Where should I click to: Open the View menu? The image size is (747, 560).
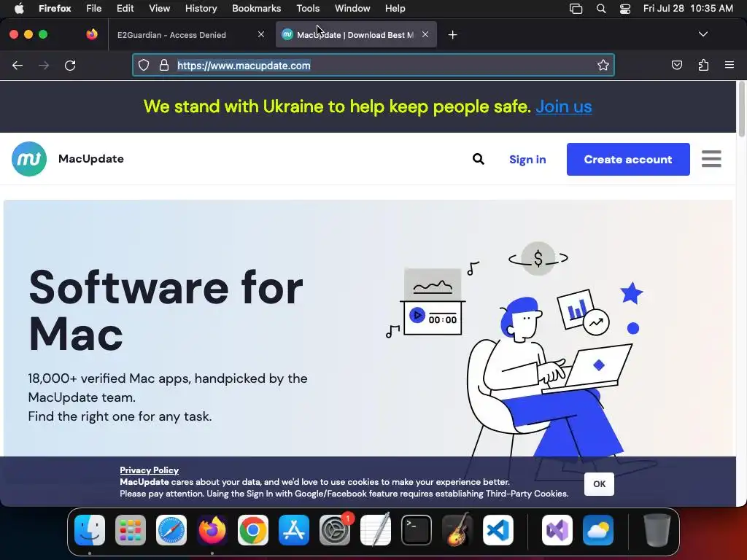pos(159,8)
